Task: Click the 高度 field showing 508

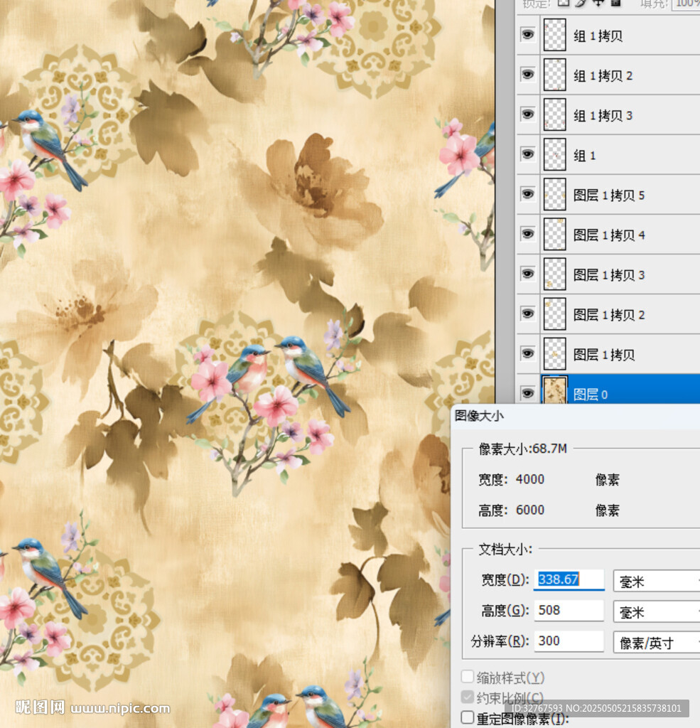Action: point(569,611)
